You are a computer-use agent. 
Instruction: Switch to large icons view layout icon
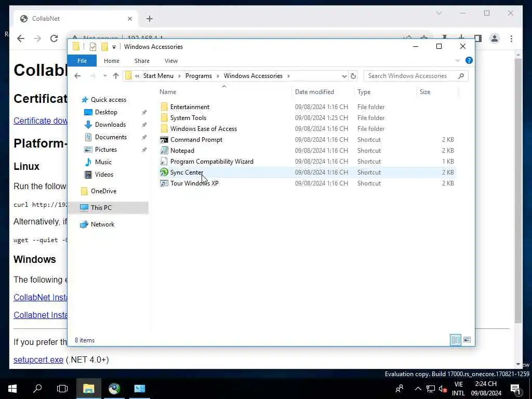tap(467, 340)
